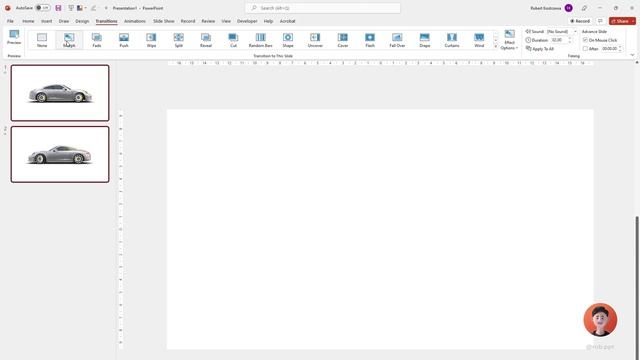Apply the Wipe transition

pos(151,40)
